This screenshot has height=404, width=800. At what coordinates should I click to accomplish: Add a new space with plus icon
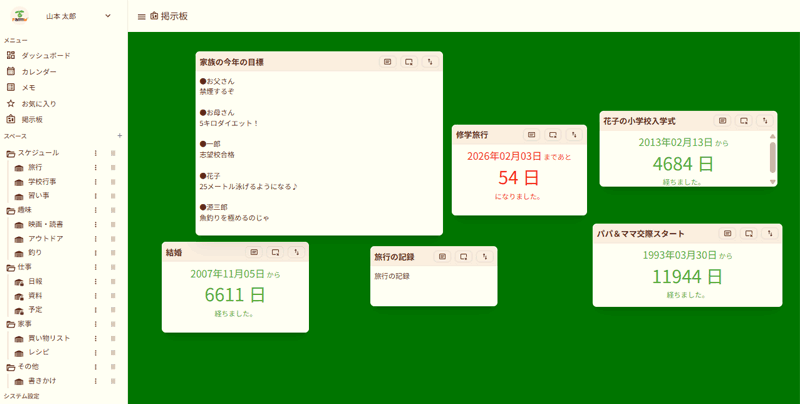(x=120, y=135)
